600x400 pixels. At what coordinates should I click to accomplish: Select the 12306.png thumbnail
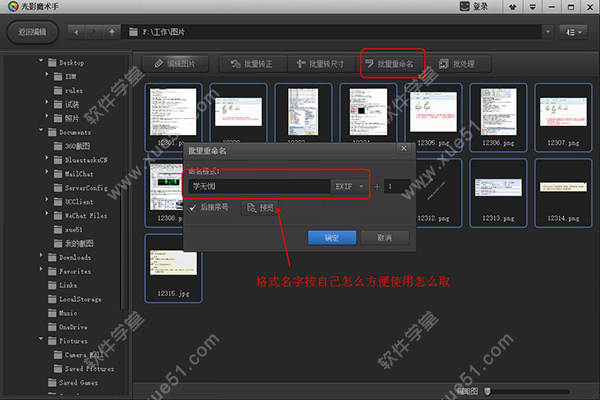[498, 118]
